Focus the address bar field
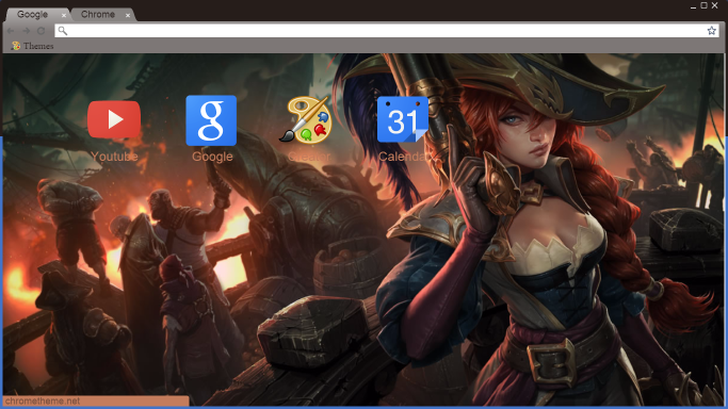Screen dimensions: 728x409 click(386, 31)
